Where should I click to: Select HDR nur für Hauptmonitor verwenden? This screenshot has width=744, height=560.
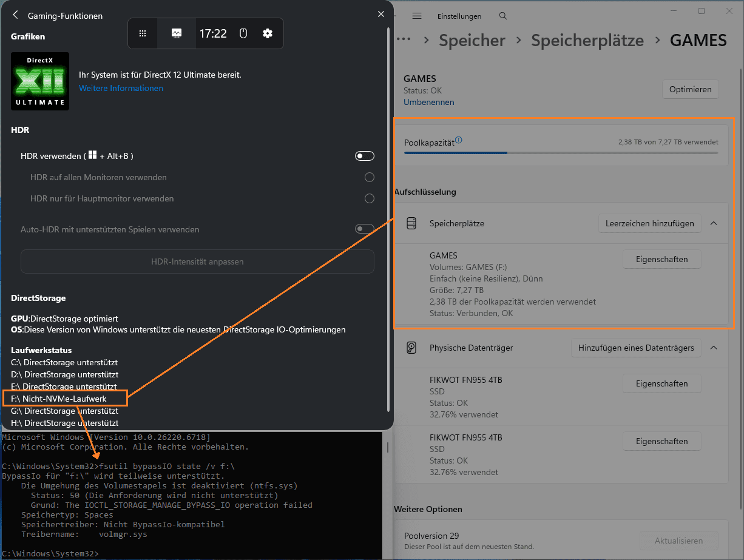point(369,198)
